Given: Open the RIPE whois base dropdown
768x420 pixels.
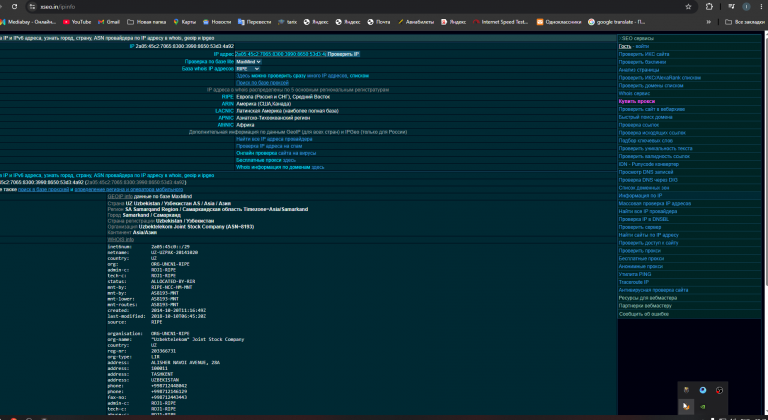Looking at the screenshot, I should tap(247, 69).
